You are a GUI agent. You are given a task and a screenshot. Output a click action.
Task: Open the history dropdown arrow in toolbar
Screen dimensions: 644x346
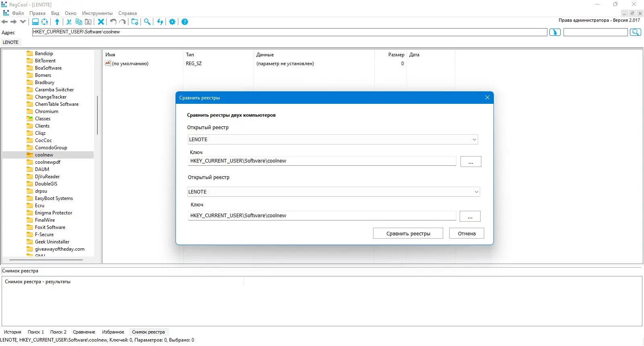(23, 22)
